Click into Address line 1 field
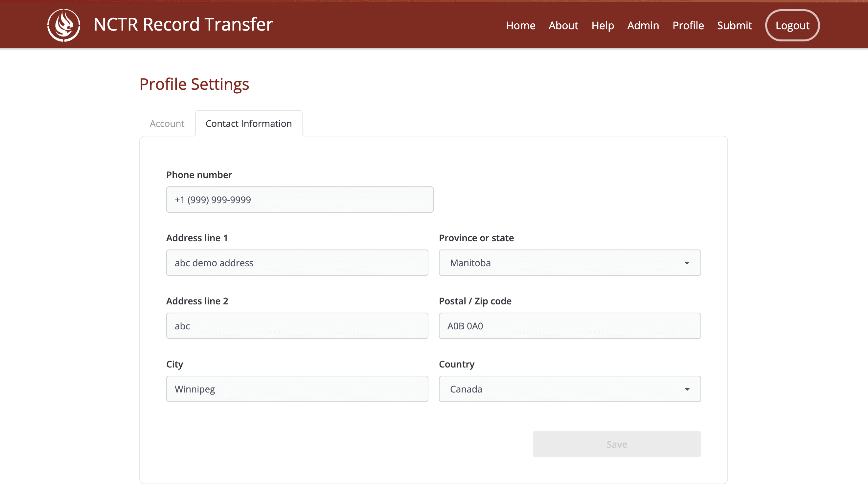 click(297, 263)
